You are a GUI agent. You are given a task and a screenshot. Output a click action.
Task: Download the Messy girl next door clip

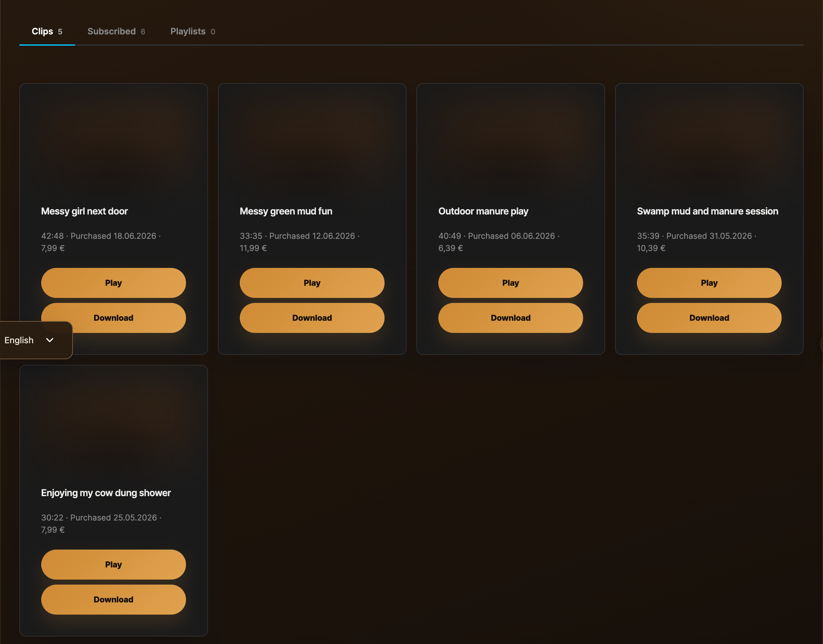[114, 318]
